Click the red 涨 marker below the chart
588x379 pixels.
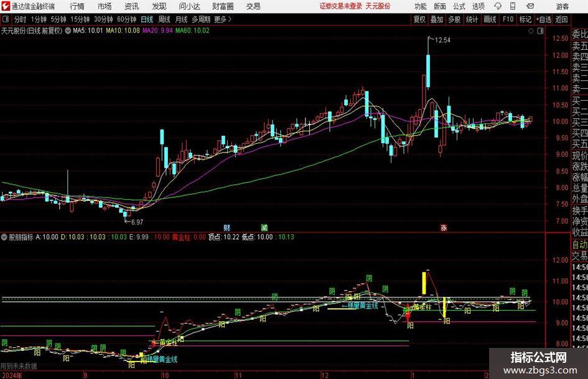444,227
